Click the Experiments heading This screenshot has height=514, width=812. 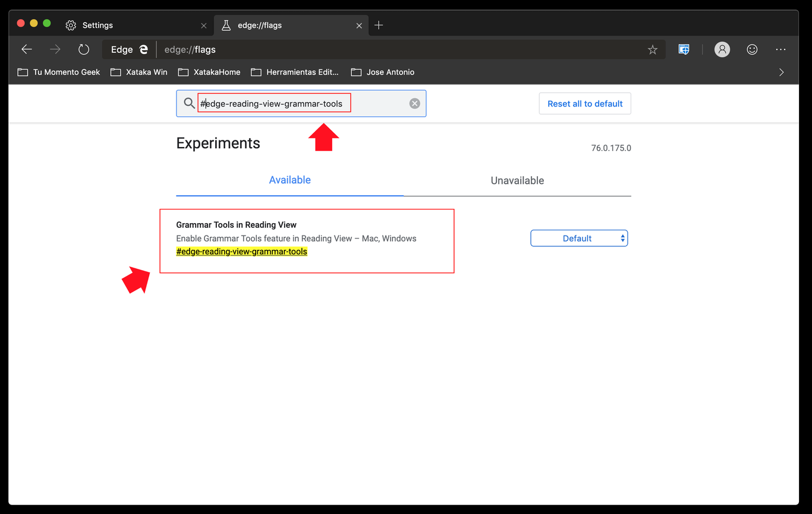pyautogui.click(x=218, y=143)
